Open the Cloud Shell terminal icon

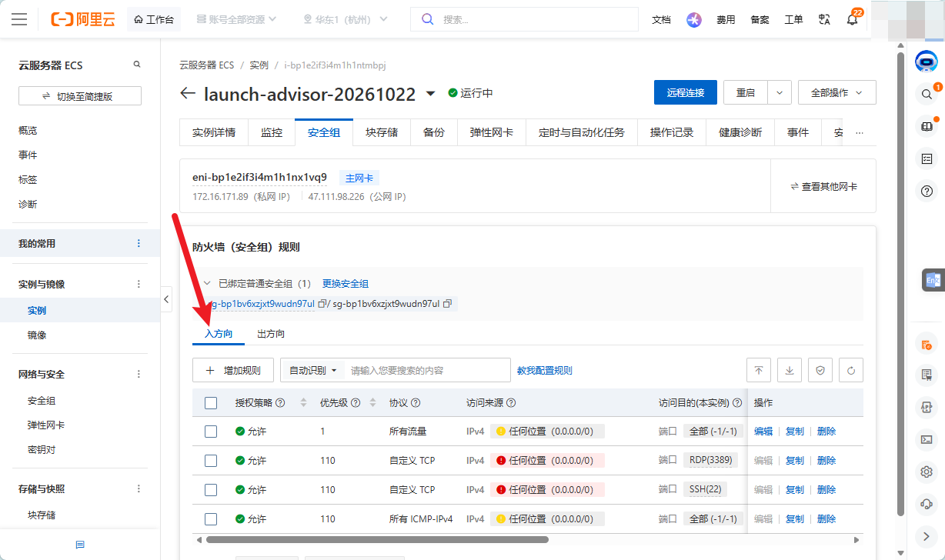point(927,439)
